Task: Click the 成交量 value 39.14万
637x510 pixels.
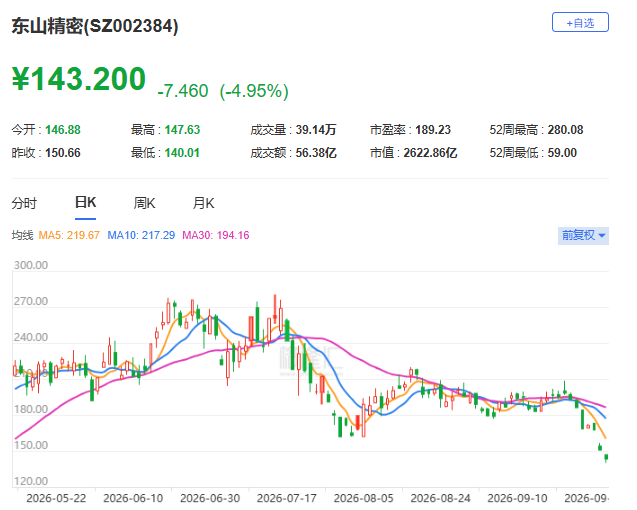Action: 316,130
